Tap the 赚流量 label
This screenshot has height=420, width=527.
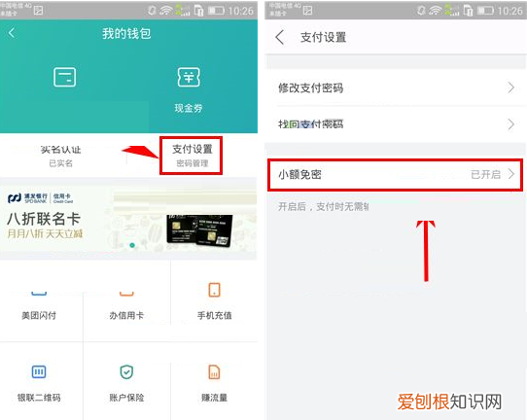[215, 398]
